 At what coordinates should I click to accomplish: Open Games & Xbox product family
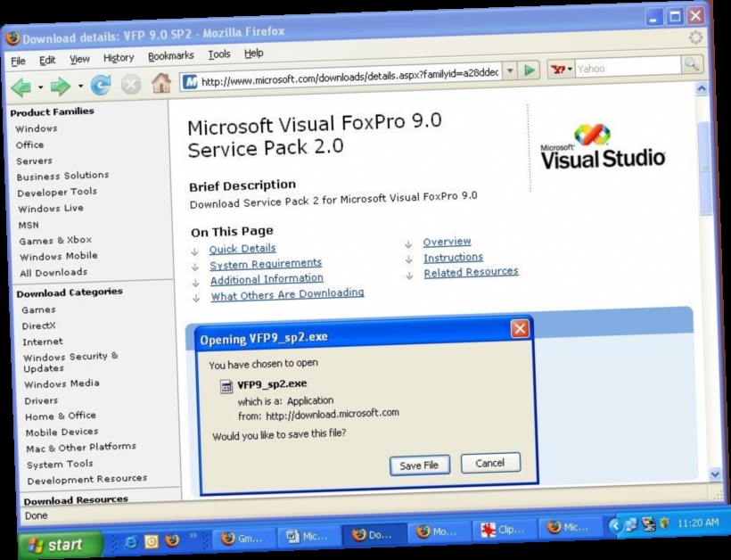[55, 240]
